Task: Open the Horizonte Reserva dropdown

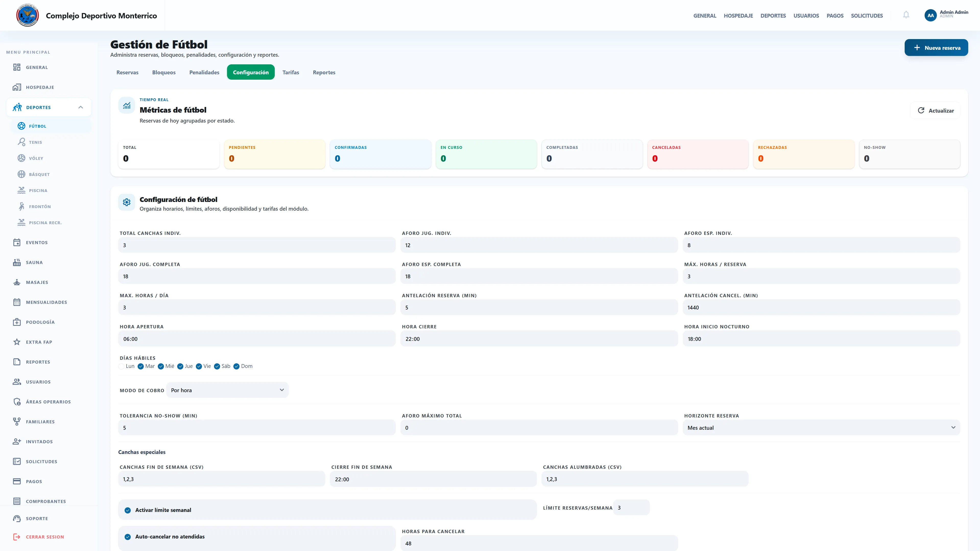Action: point(821,428)
